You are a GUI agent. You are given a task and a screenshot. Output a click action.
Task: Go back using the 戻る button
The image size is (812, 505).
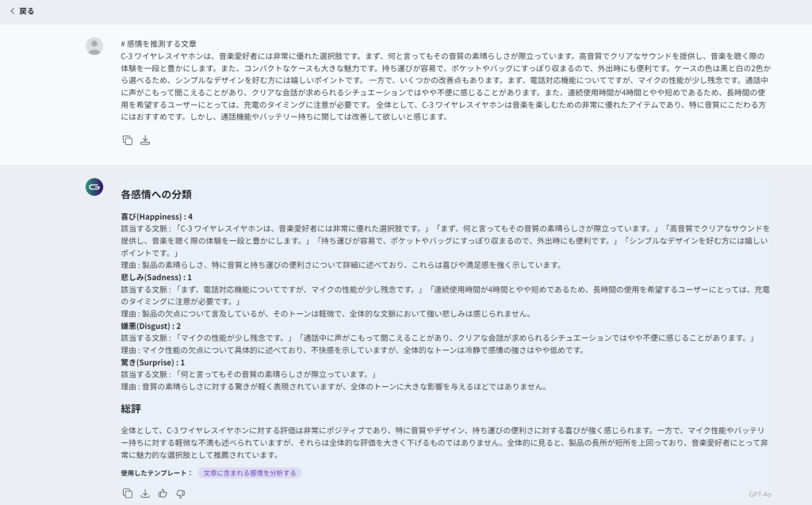click(26, 11)
